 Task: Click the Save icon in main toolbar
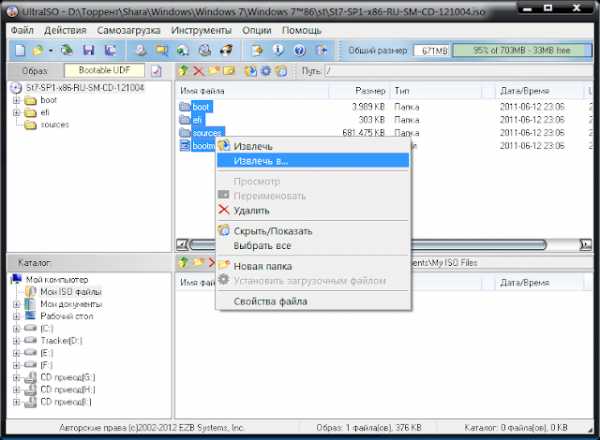point(88,49)
